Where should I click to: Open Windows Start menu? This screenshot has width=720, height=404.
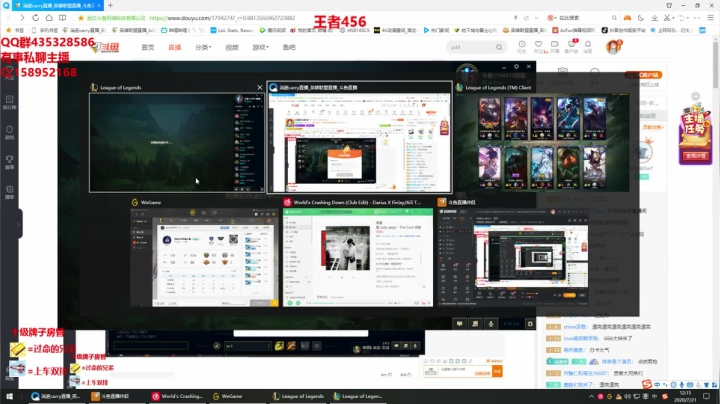9,396
